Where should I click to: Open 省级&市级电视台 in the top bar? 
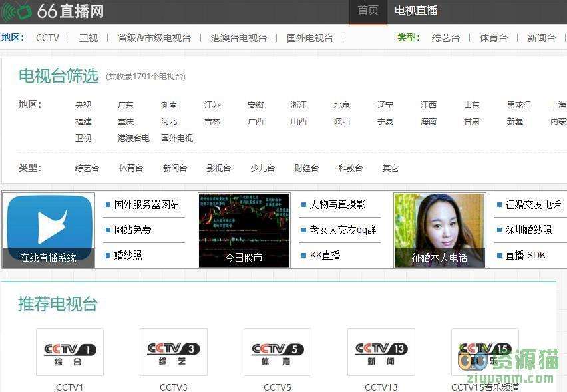[x=154, y=38]
